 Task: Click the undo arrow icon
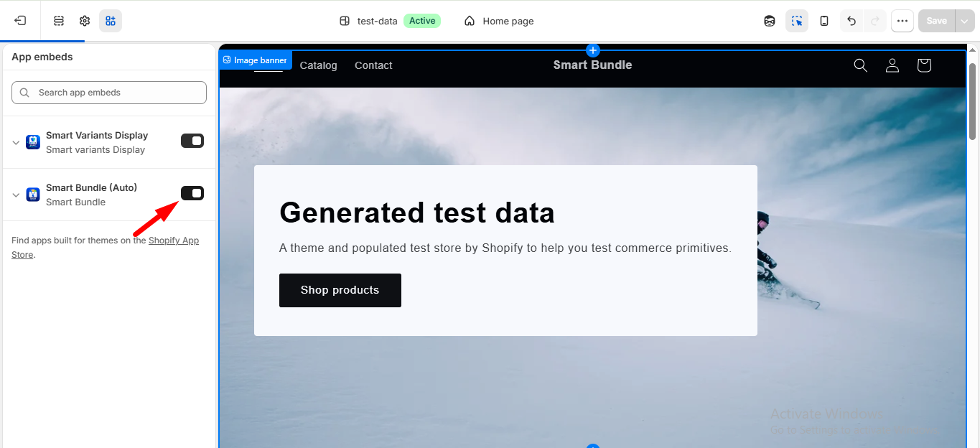coord(851,21)
